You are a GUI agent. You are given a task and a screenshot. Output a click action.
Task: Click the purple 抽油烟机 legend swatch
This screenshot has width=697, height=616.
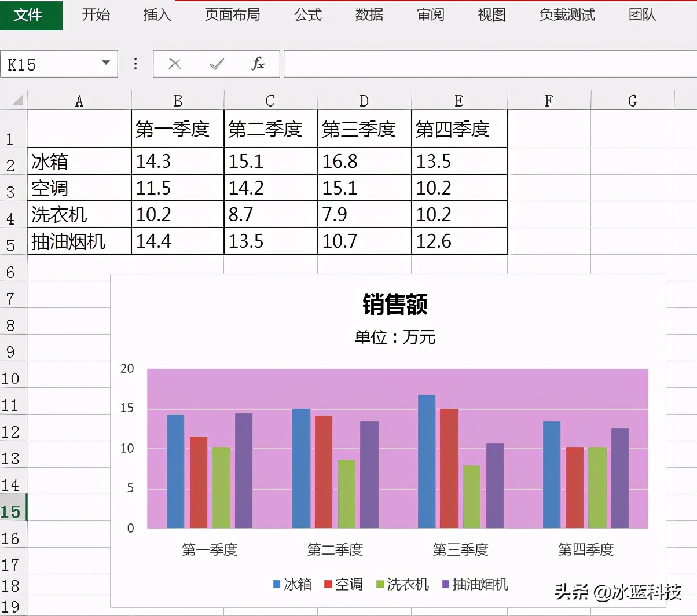[446, 585]
